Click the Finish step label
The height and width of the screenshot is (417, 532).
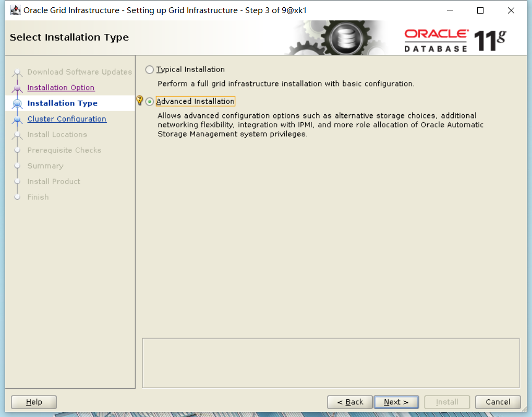tap(38, 197)
